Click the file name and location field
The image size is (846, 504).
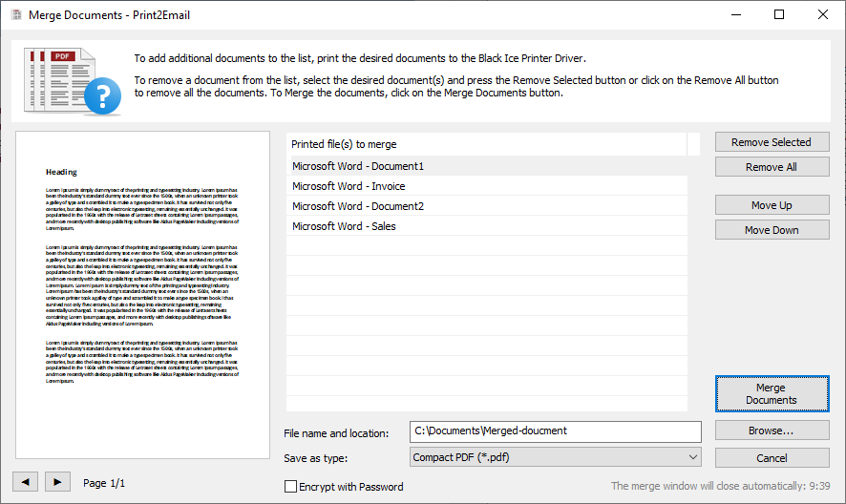555,430
